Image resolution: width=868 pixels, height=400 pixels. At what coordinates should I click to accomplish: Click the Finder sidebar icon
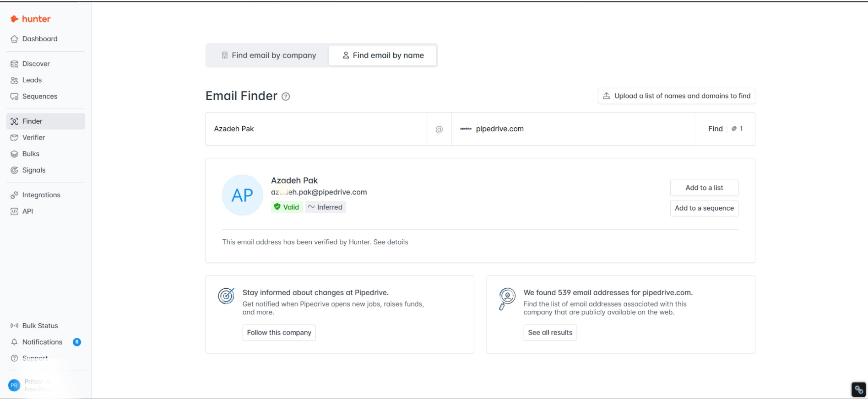[14, 121]
